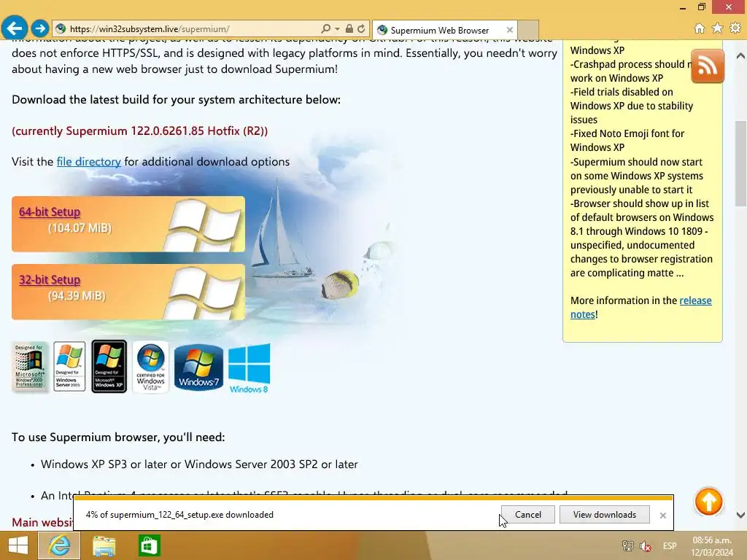Open the Windows Start button

[18, 545]
